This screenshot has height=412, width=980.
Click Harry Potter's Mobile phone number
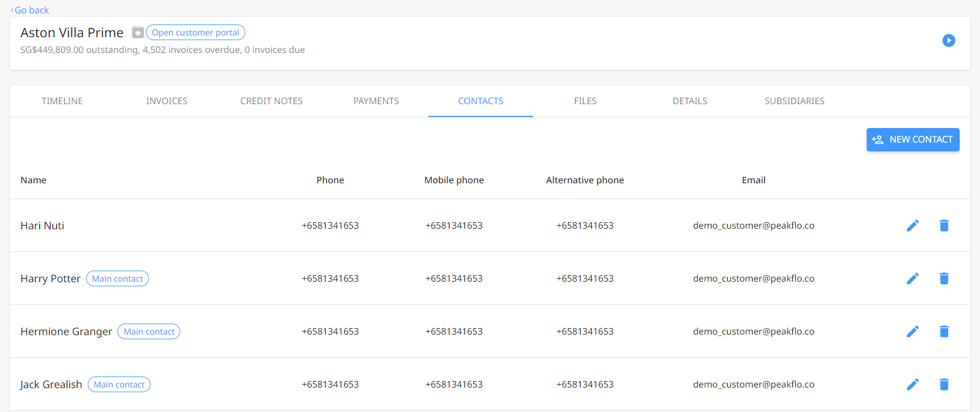pyautogui.click(x=454, y=279)
